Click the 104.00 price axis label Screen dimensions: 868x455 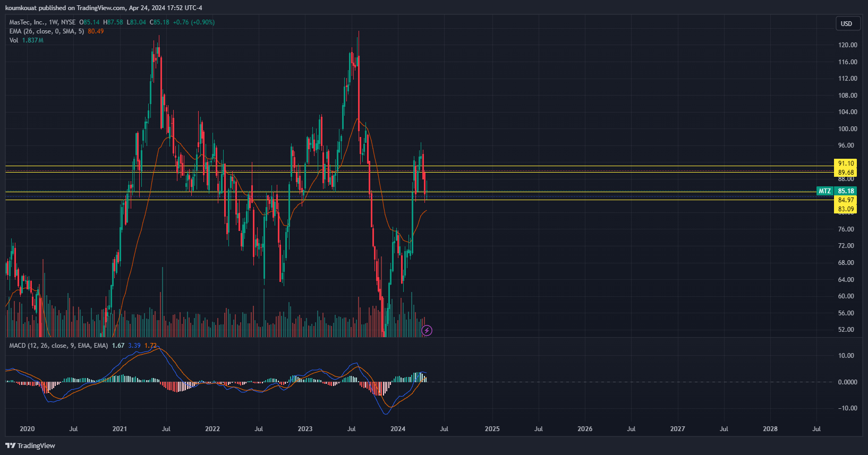[848, 112]
